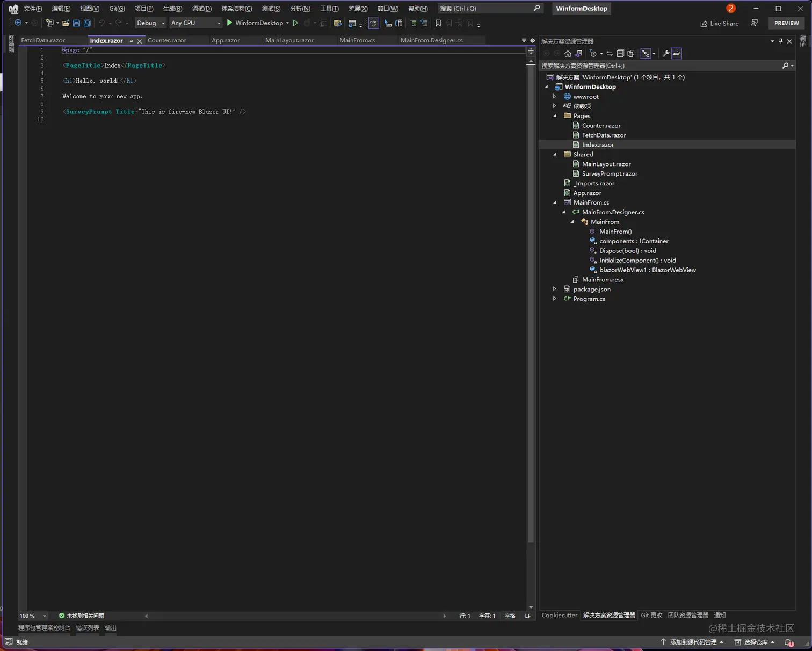This screenshot has height=651, width=812.
Task: Click the split editor icon above scrollbar
Action: pos(531,51)
